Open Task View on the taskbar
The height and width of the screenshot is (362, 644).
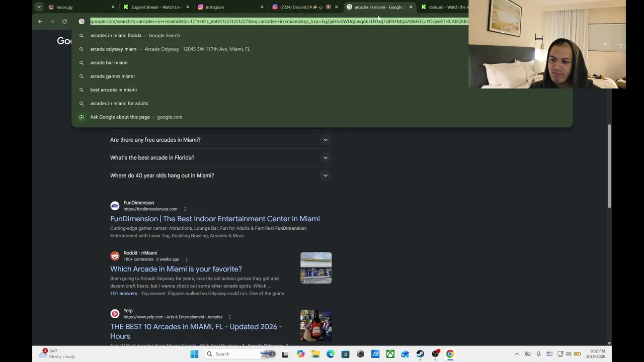click(285, 354)
